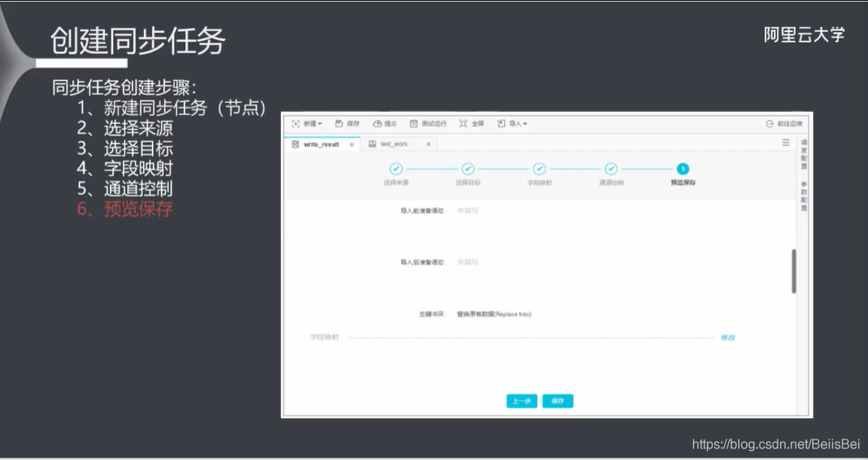Switch to the test_work tab
This screenshot has width=868, height=460.
(x=394, y=145)
